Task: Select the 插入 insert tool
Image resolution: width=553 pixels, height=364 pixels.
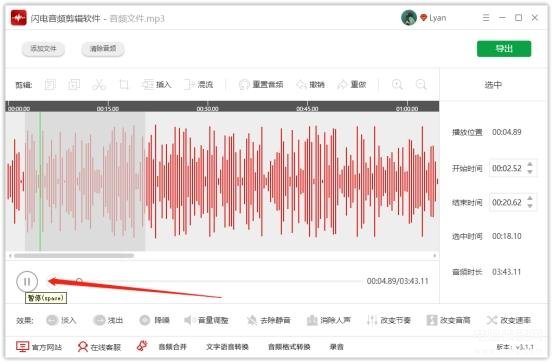Action: pyautogui.click(x=157, y=85)
